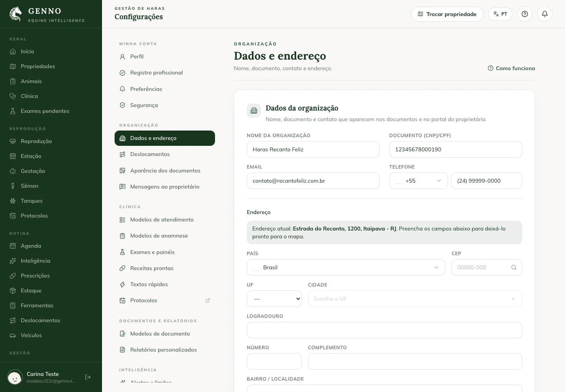Click the help question-mark icon in header
This screenshot has width=565, height=392.
525,14
